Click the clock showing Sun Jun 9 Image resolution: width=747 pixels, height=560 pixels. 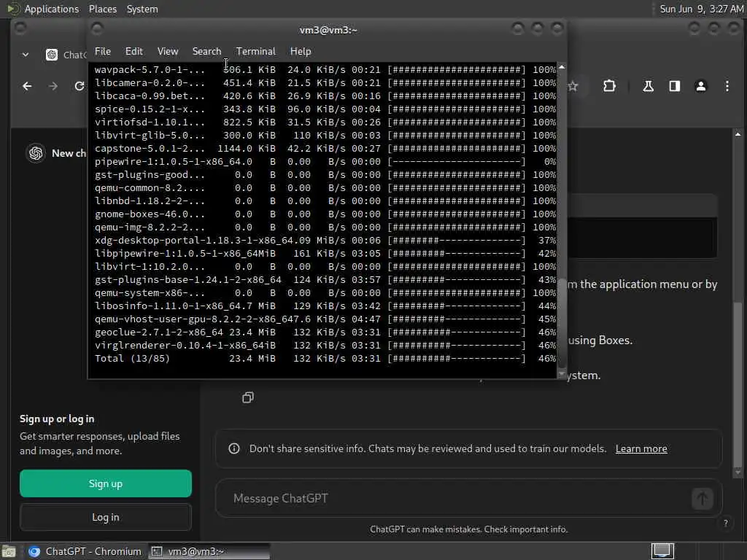tap(701, 9)
